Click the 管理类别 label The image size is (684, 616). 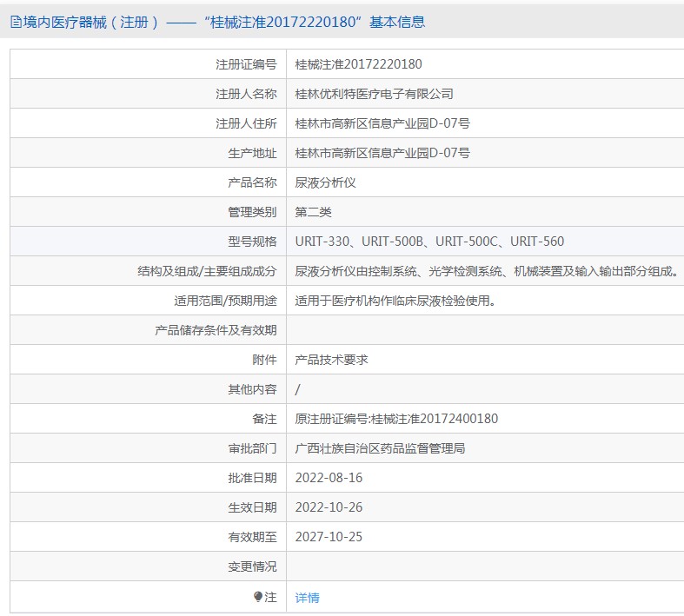(252, 212)
